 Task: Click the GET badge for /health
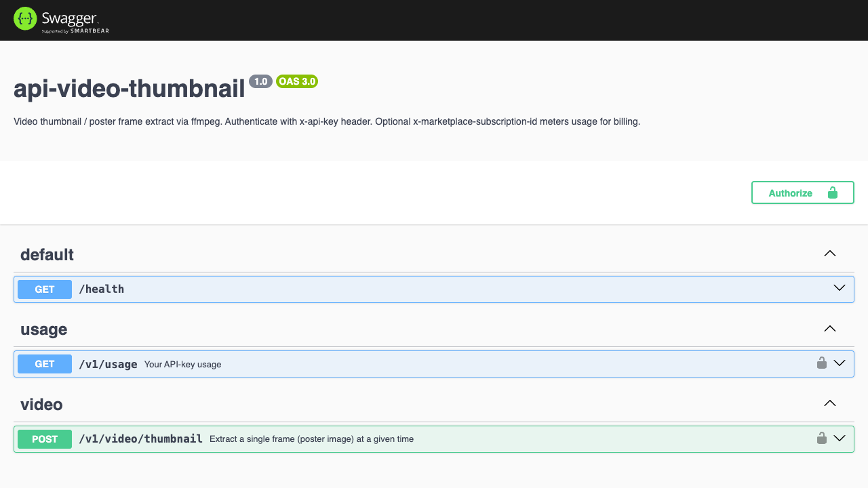[x=45, y=289]
